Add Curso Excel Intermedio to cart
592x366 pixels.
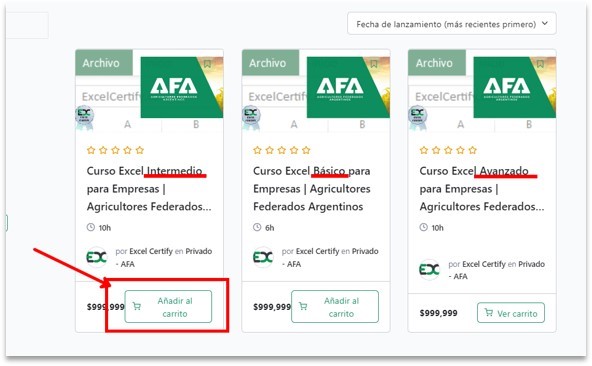pyautogui.click(x=168, y=307)
